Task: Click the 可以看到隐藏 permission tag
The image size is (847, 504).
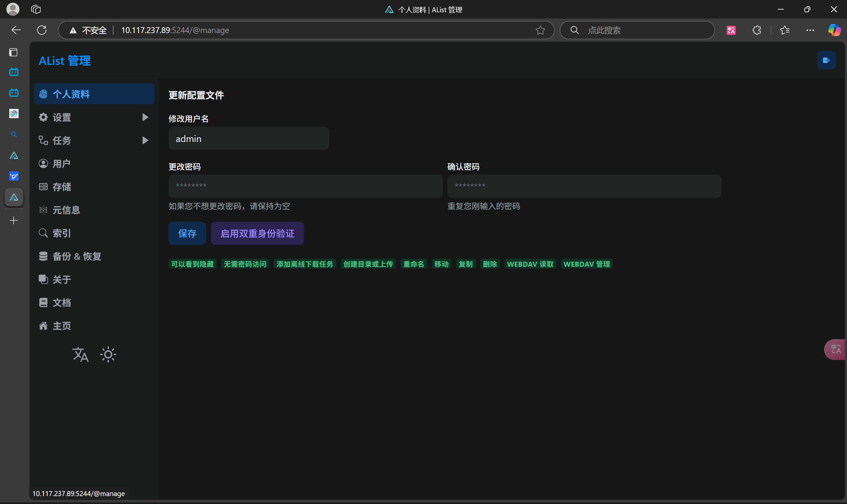Action: [x=193, y=264]
